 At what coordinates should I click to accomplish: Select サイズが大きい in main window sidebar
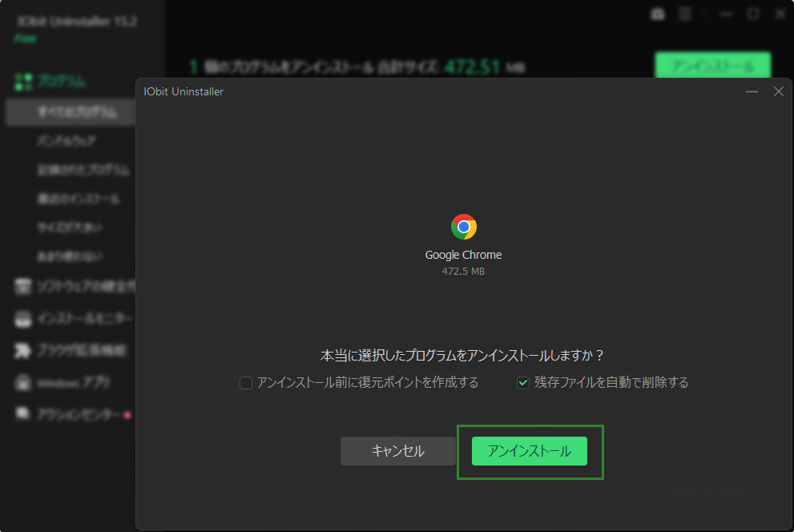pyautogui.click(x=70, y=228)
